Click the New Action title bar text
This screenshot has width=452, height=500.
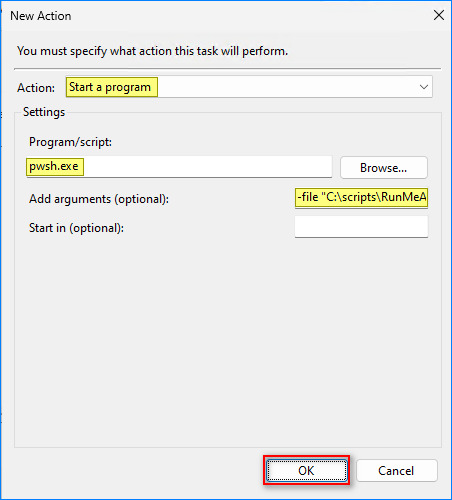(x=41, y=16)
